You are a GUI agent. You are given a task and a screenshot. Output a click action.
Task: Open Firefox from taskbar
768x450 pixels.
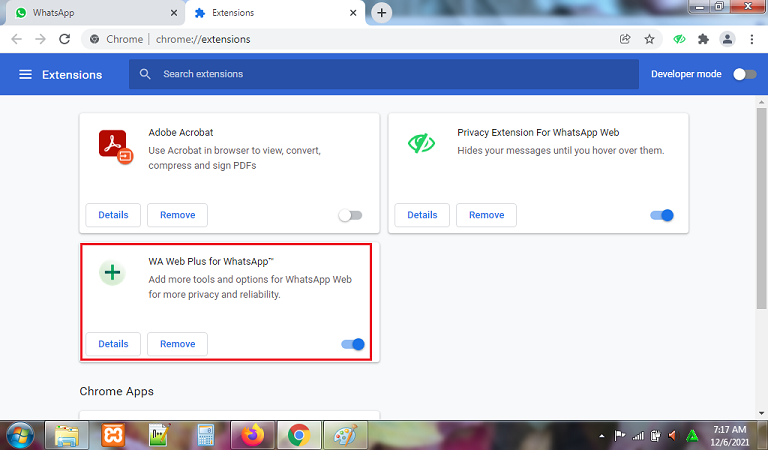coord(253,435)
